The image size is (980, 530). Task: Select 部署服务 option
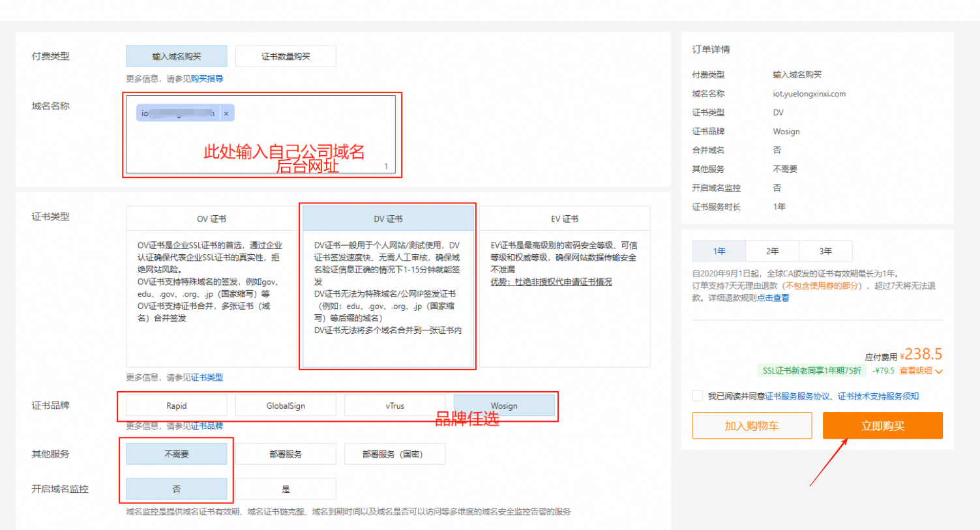pyautogui.click(x=286, y=454)
